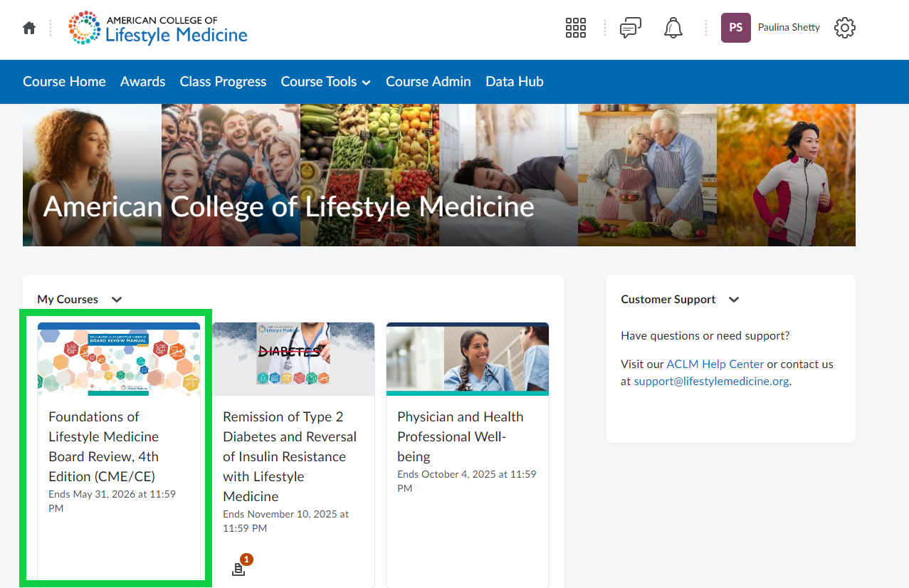Open the American College of Lifestyle Medicine logo
Image resolution: width=909 pixels, height=588 pixels.
[x=158, y=28]
